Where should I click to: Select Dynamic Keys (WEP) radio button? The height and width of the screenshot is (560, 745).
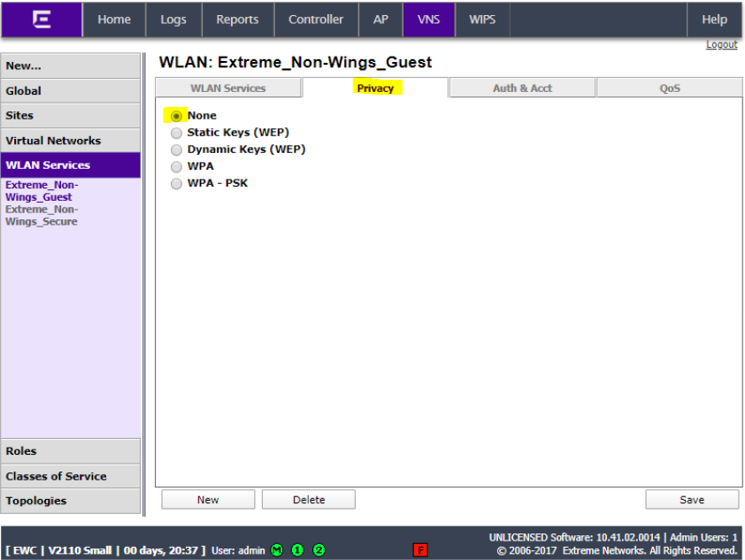click(176, 150)
